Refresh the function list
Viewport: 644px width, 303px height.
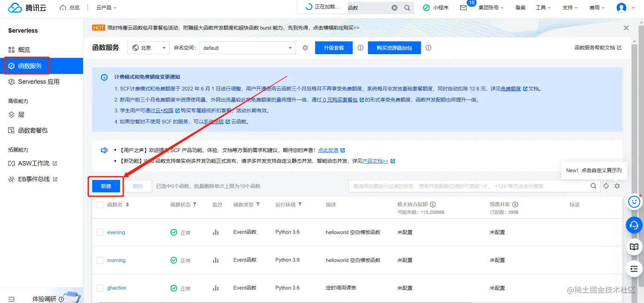click(606, 186)
